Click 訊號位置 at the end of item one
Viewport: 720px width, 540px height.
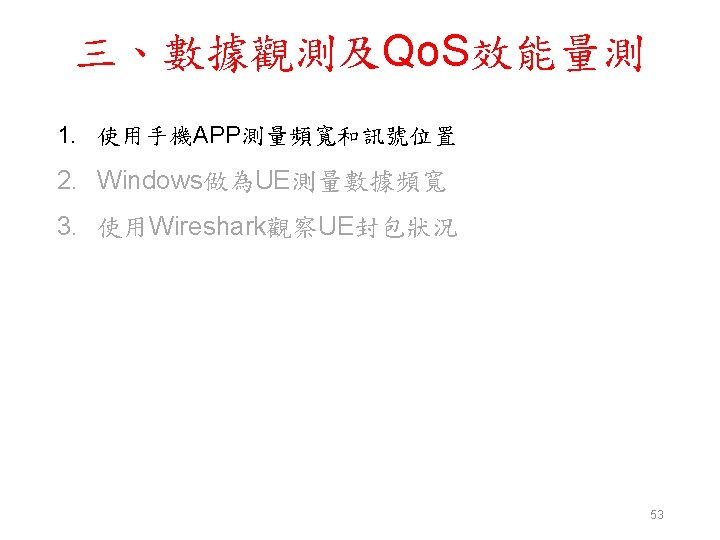point(409,136)
